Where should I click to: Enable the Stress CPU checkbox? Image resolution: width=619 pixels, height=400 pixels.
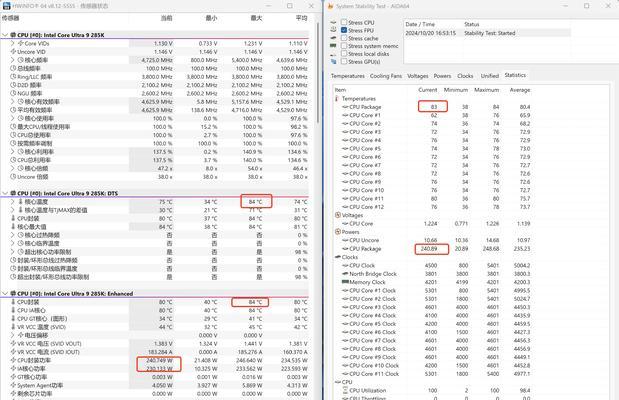[x=344, y=23]
